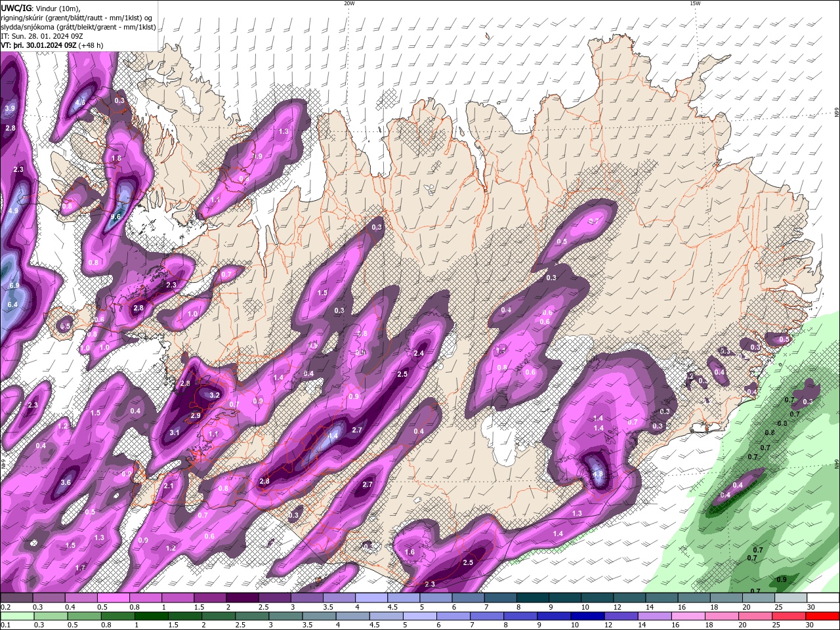Click the '6.9' precipitation value on the map
Screen dimensions: 840x630
point(14,285)
